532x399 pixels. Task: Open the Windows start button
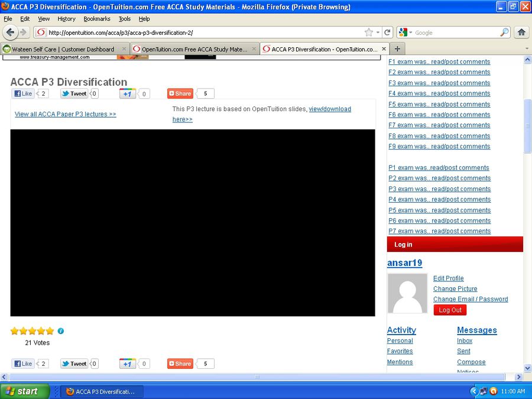tap(25, 391)
